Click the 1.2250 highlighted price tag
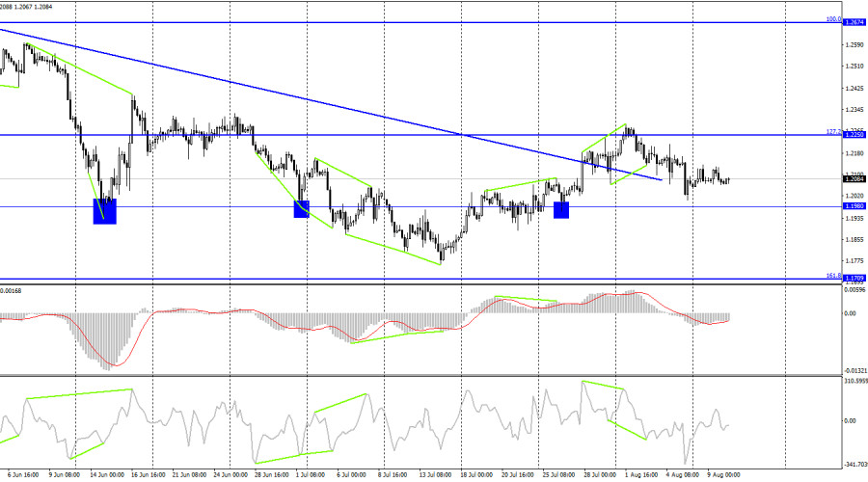Viewport: 868px width, 482px height. [x=854, y=135]
